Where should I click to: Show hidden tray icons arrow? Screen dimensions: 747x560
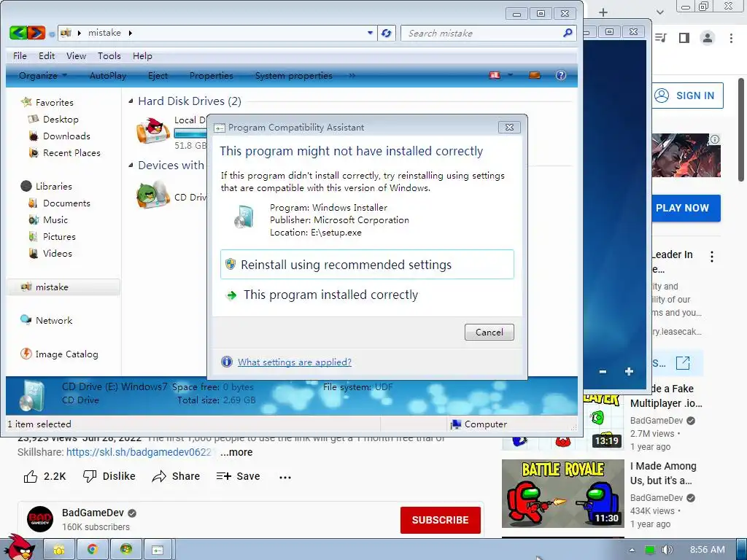[632, 550]
